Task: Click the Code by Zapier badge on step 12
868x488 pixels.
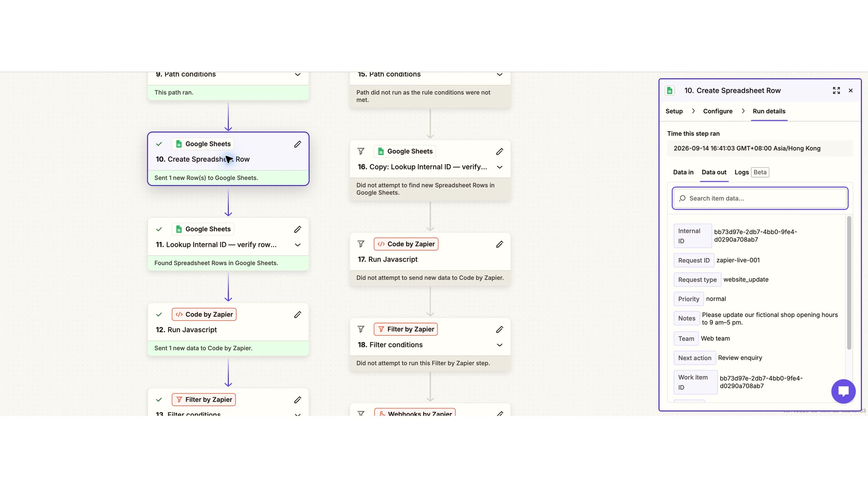Action: pos(204,314)
